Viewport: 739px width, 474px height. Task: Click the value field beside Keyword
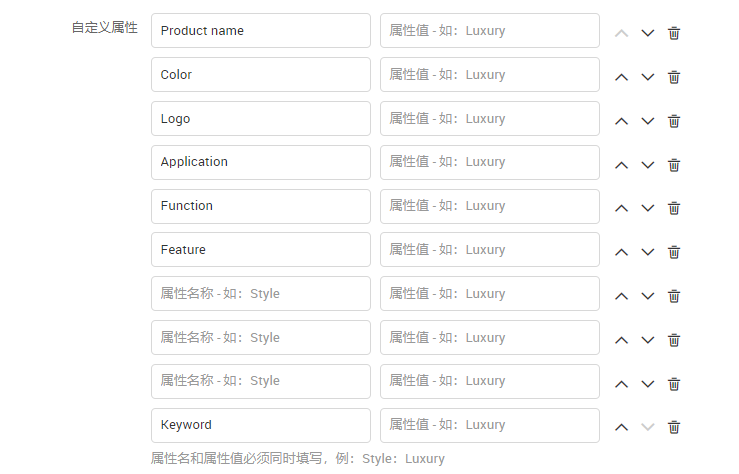pyautogui.click(x=490, y=425)
